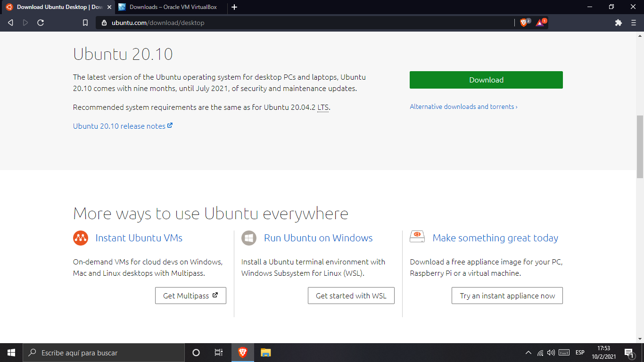Open a new tab with plus button
This screenshot has height=362, width=644.
click(234, 7)
